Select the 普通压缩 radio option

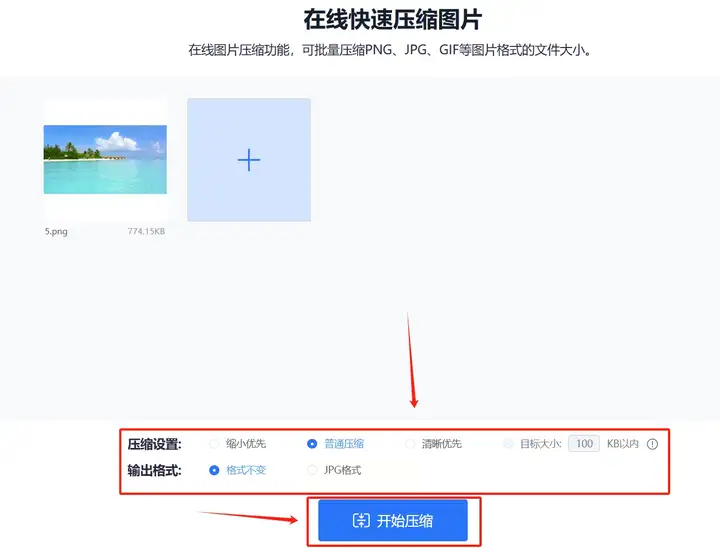(312, 444)
